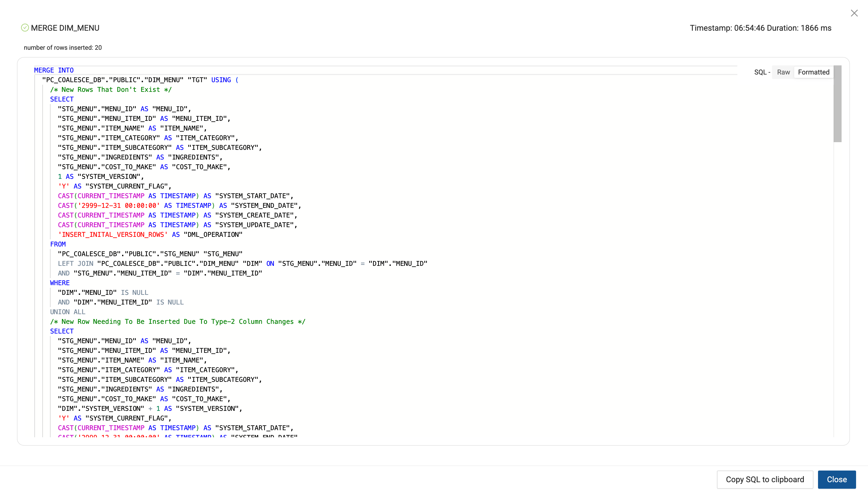
Task: Click the LEFT JOIN keyword
Action: (76, 264)
